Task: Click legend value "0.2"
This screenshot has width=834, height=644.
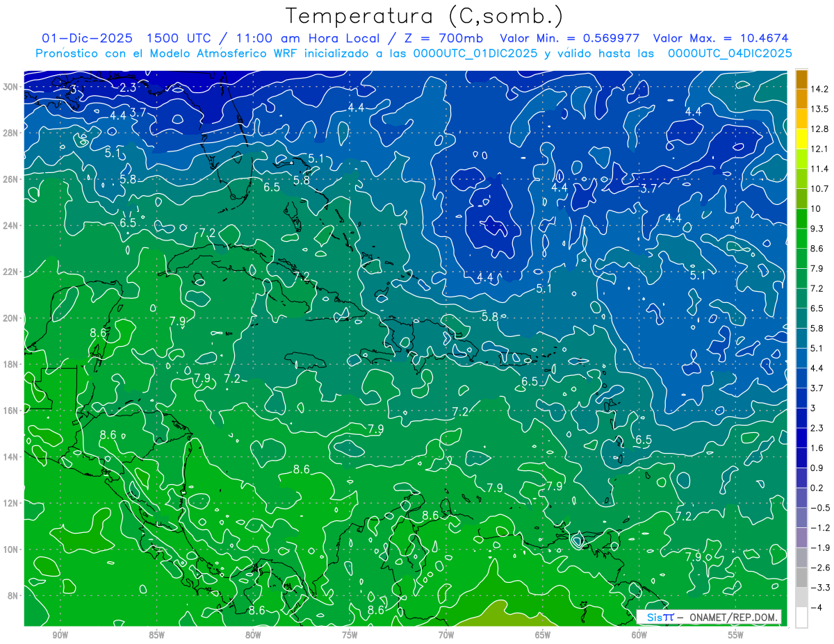Action: pos(818,488)
